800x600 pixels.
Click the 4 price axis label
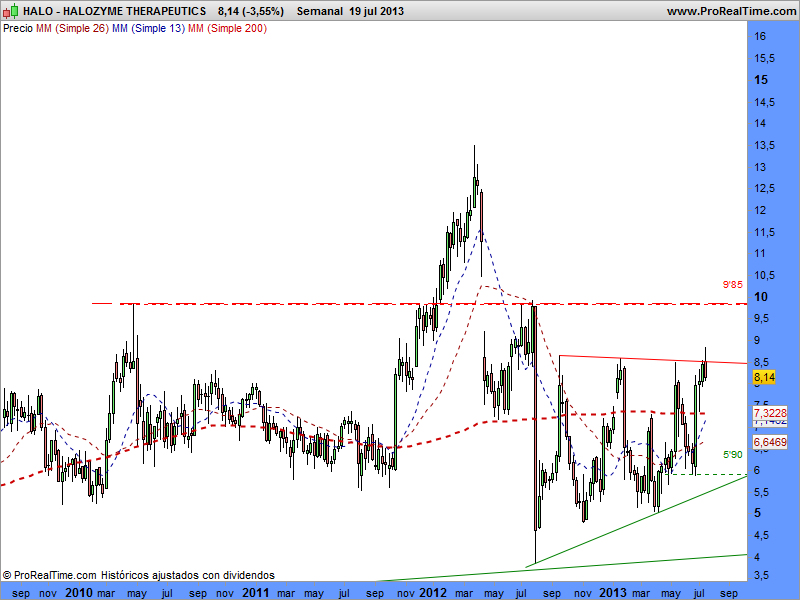point(757,557)
